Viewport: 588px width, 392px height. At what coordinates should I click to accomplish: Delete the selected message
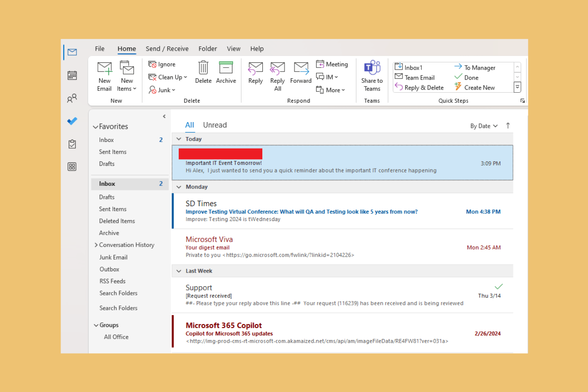point(203,72)
